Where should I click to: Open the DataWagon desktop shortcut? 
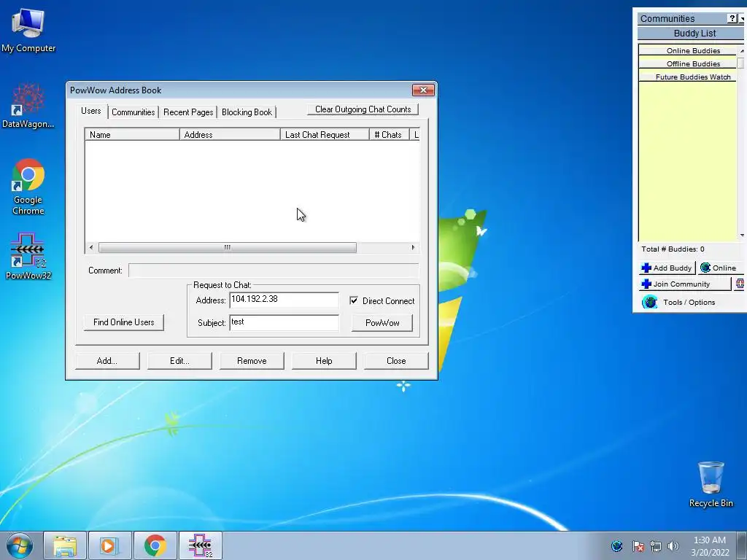point(28,106)
